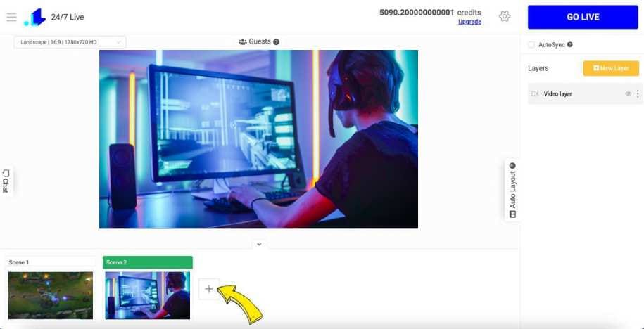Click the Guests help question mark icon
The height and width of the screenshot is (329, 644).
pyautogui.click(x=277, y=42)
